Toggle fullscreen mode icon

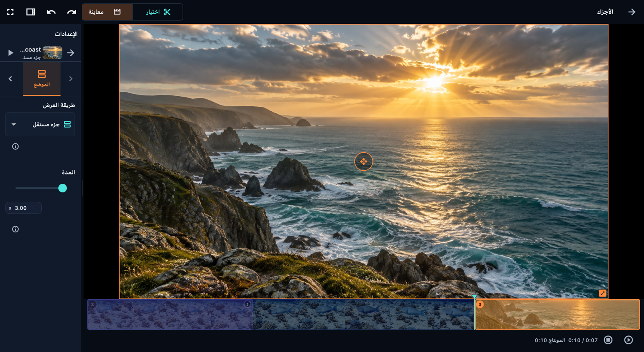10,12
